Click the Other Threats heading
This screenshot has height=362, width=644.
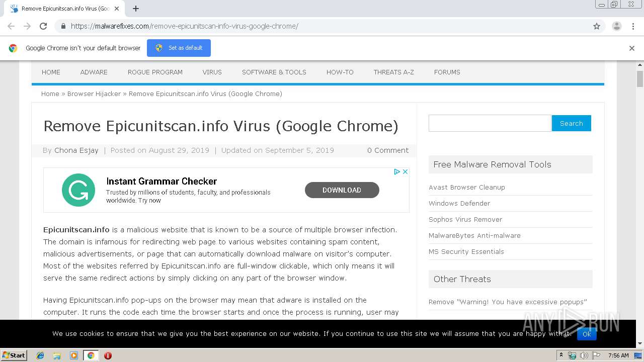[462, 279]
